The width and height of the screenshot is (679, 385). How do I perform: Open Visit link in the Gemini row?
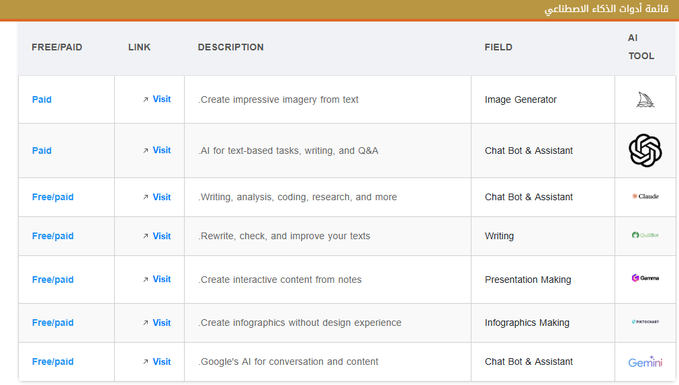[x=157, y=362]
